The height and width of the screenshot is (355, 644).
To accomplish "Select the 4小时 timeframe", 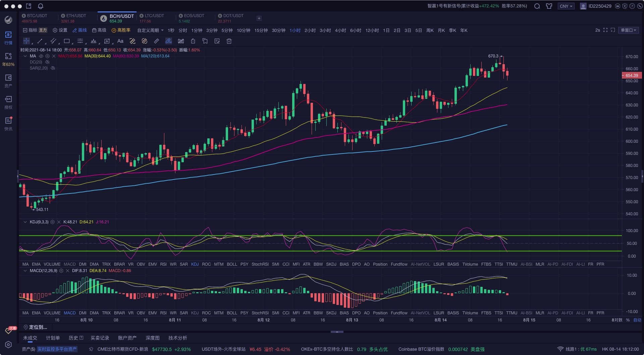I will (x=340, y=30).
